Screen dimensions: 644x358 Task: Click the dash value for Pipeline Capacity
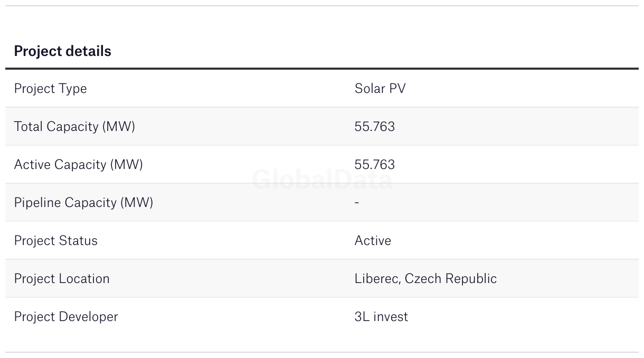click(357, 203)
